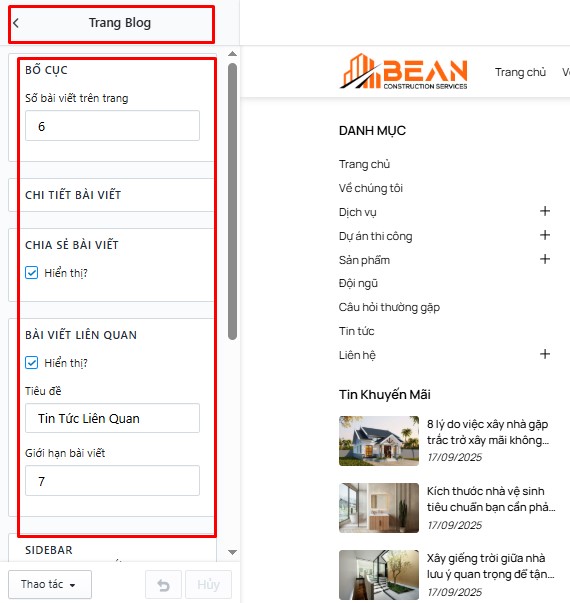The height and width of the screenshot is (603, 570).
Task: Click the settings panel scrollbar thumb
Action: click(232, 201)
